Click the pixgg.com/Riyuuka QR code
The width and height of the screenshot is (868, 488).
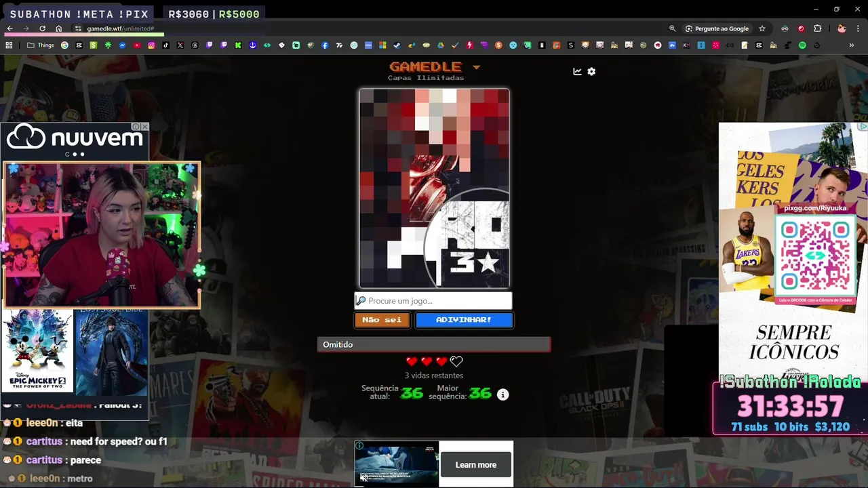click(814, 256)
